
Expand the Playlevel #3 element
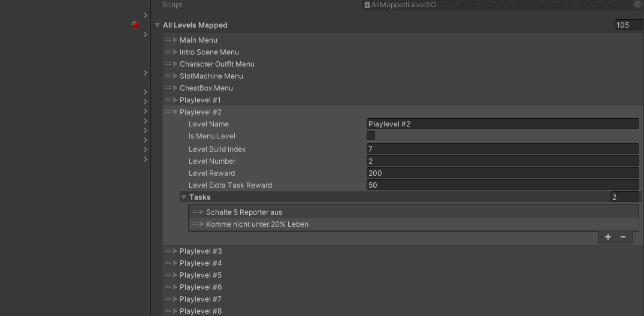(176, 251)
